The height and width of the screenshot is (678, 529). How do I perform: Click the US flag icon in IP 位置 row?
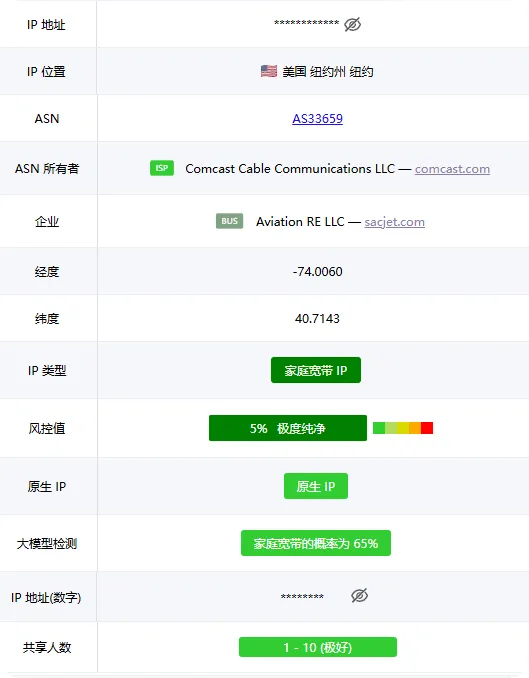(269, 71)
